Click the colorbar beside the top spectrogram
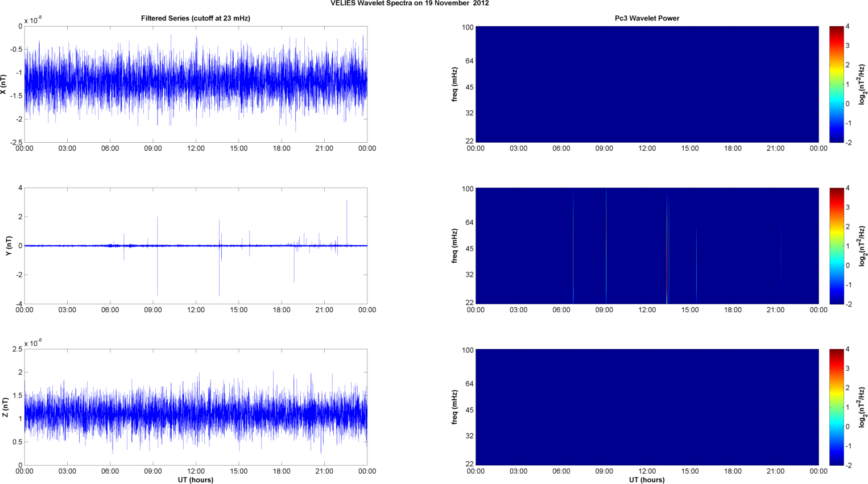This screenshot has width=868, height=484. [836, 84]
